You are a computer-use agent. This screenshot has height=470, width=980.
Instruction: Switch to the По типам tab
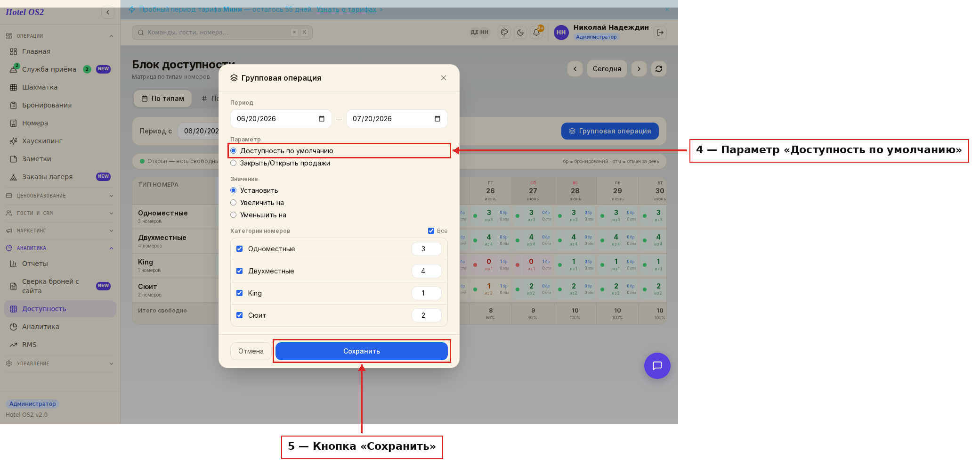click(x=163, y=99)
